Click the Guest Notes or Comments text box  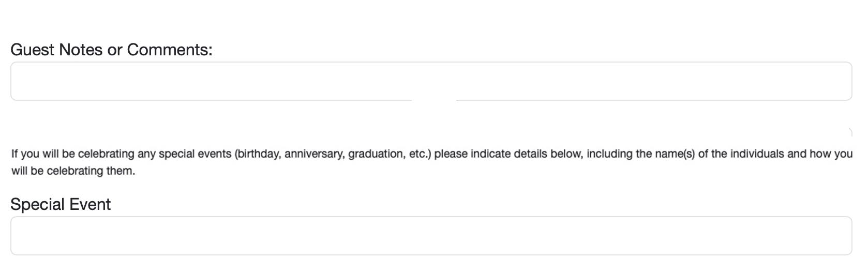431,81
